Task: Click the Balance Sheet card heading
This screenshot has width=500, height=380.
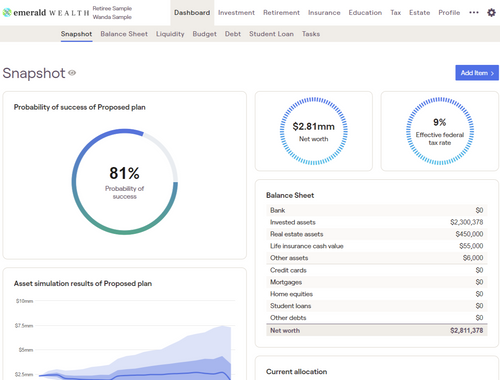Action: pos(290,195)
